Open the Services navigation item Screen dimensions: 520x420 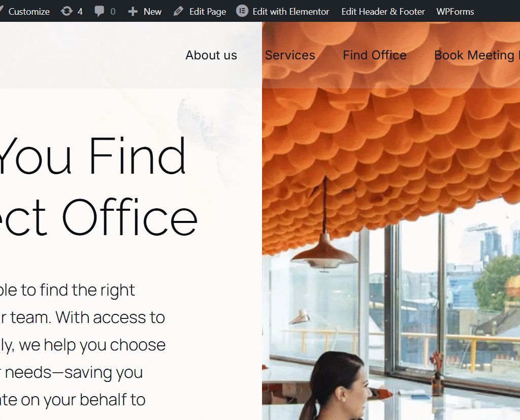click(290, 55)
